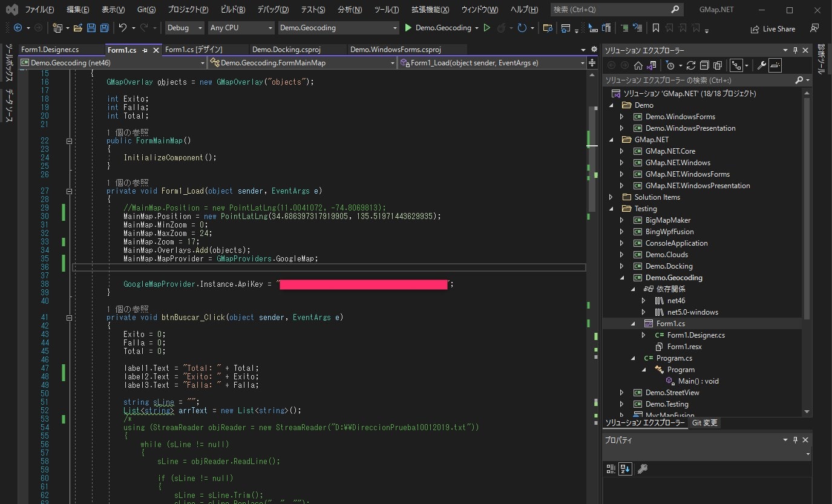Viewport: 832px width, 504px height.
Task: Start without debugging using outlined play icon
Action: pyautogui.click(x=486, y=28)
